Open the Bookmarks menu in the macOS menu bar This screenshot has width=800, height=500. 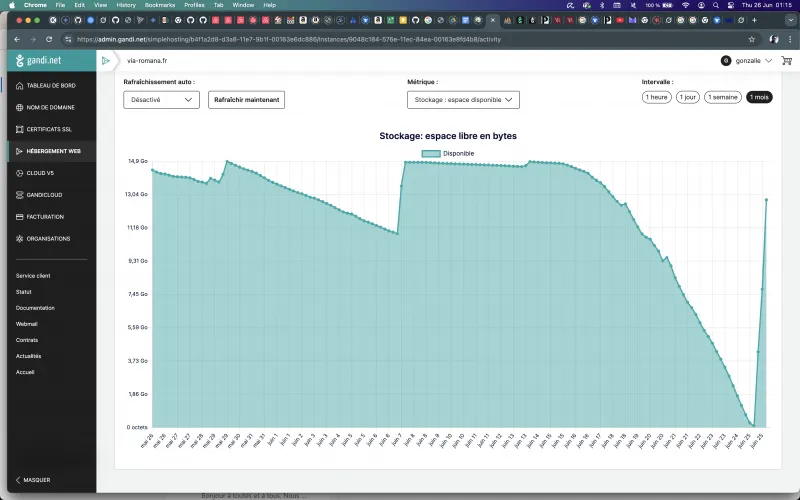coord(158,5)
